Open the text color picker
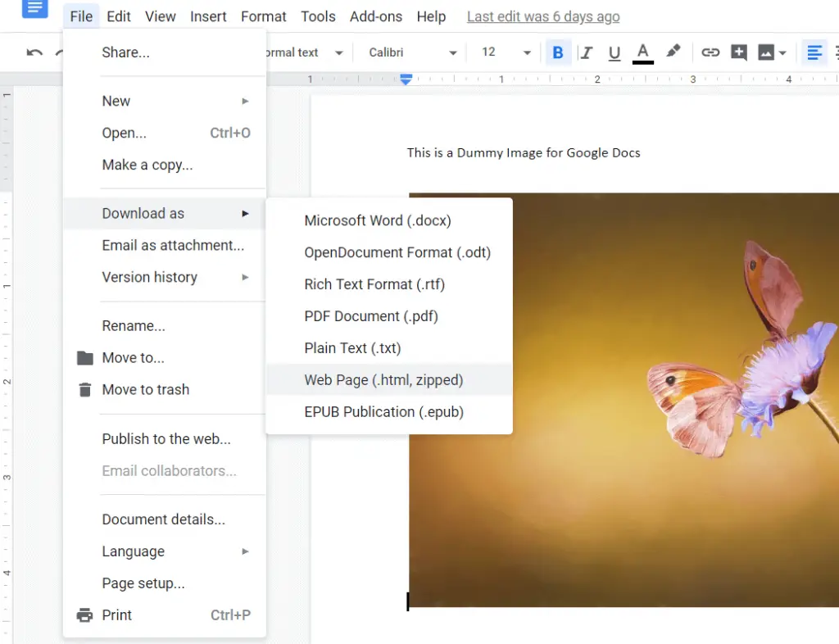 (643, 52)
